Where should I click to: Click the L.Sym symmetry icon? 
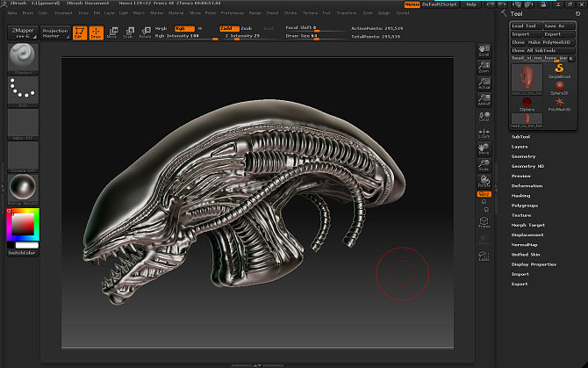(x=484, y=133)
